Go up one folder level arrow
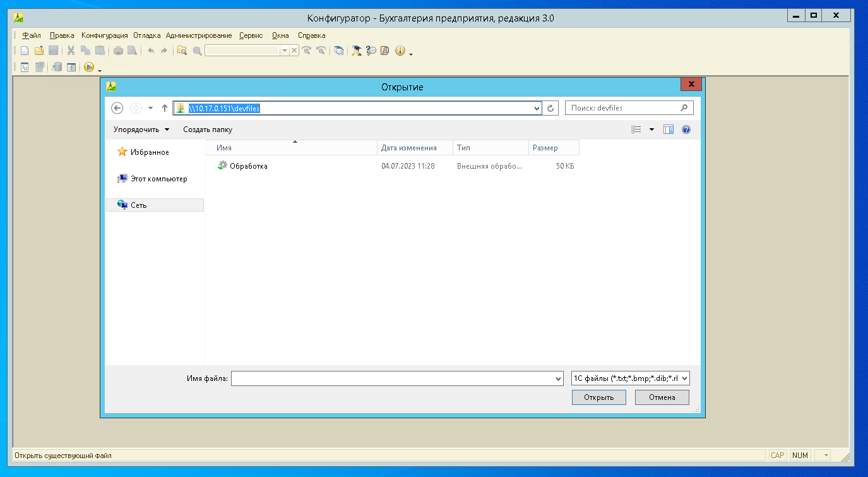Screen dimensions: 868x477 tap(165, 108)
